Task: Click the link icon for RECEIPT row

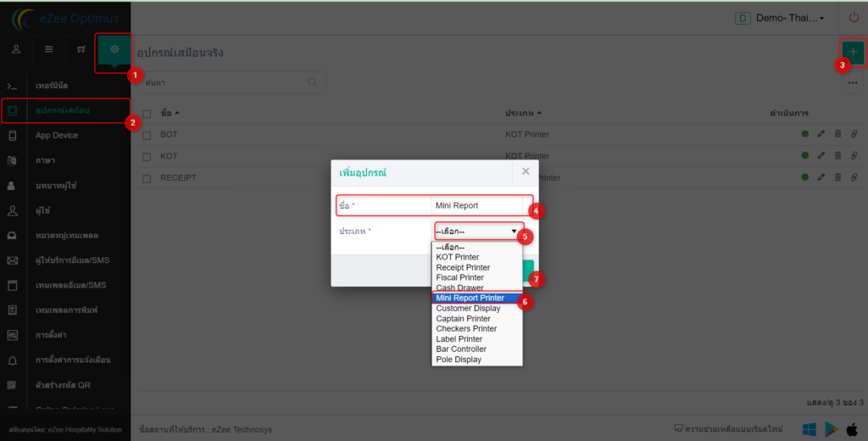Action: pos(854,177)
